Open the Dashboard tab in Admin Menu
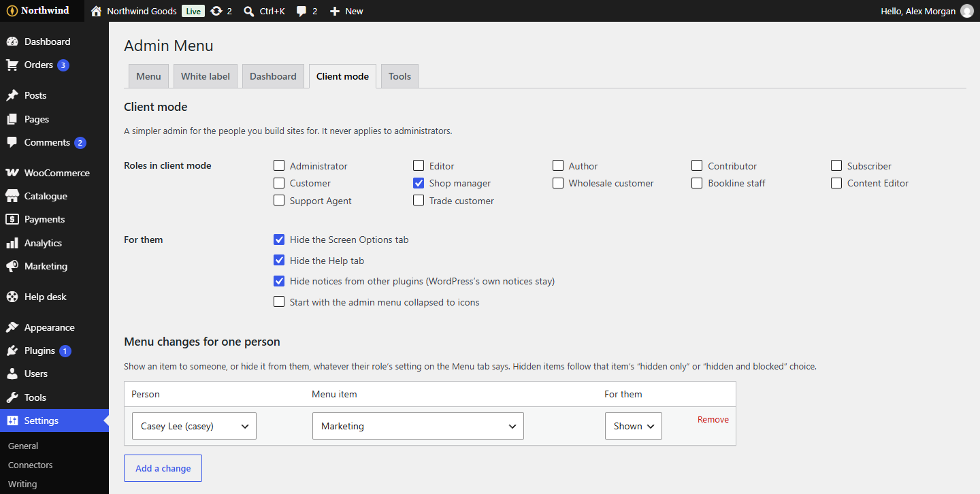 pyautogui.click(x=273, y=76)
